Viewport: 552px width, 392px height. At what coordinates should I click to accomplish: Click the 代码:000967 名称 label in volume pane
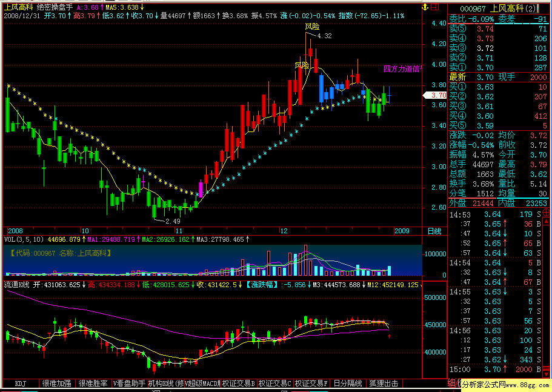click(x=61, y=253)
